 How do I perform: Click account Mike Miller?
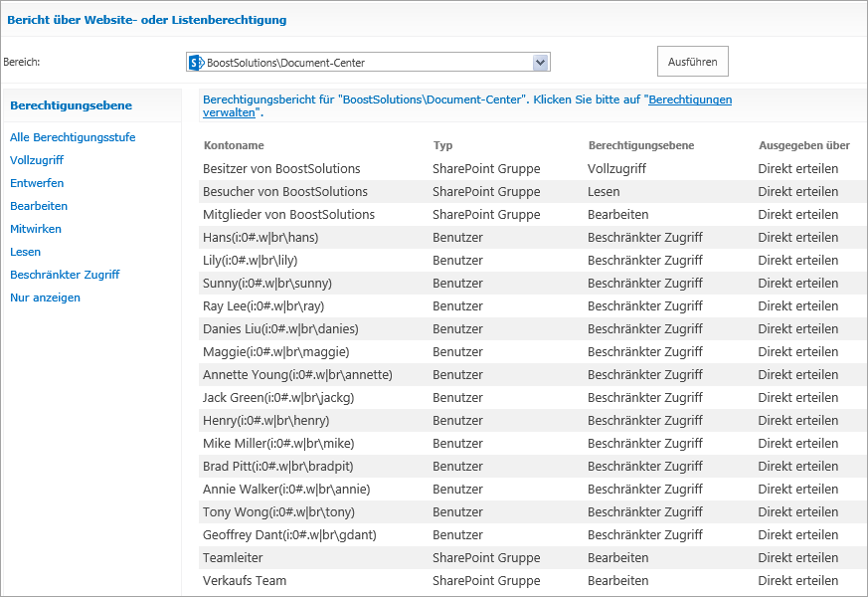click(277, 444)
